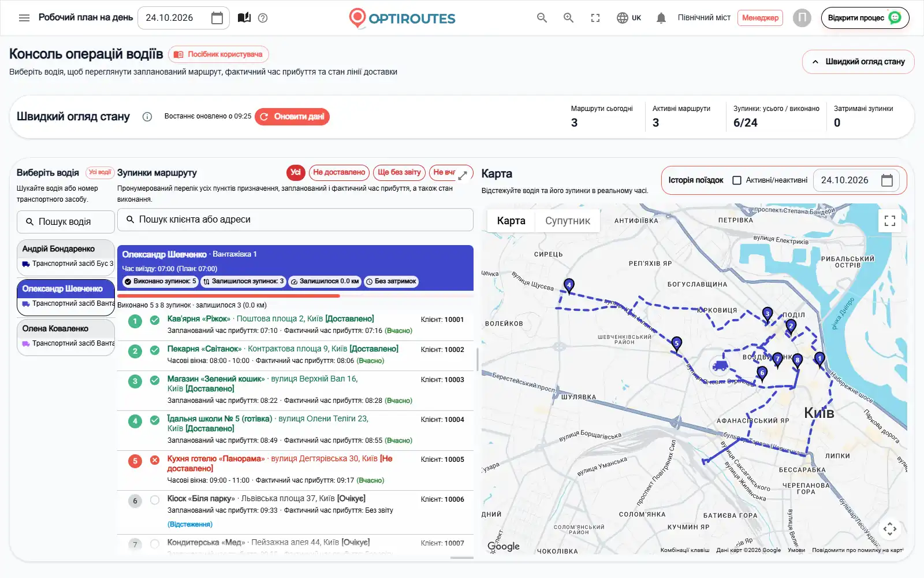This screenshot has width=924, height=578.
Task: Focus the Пошук водія search field
Action: click(66, 221)
